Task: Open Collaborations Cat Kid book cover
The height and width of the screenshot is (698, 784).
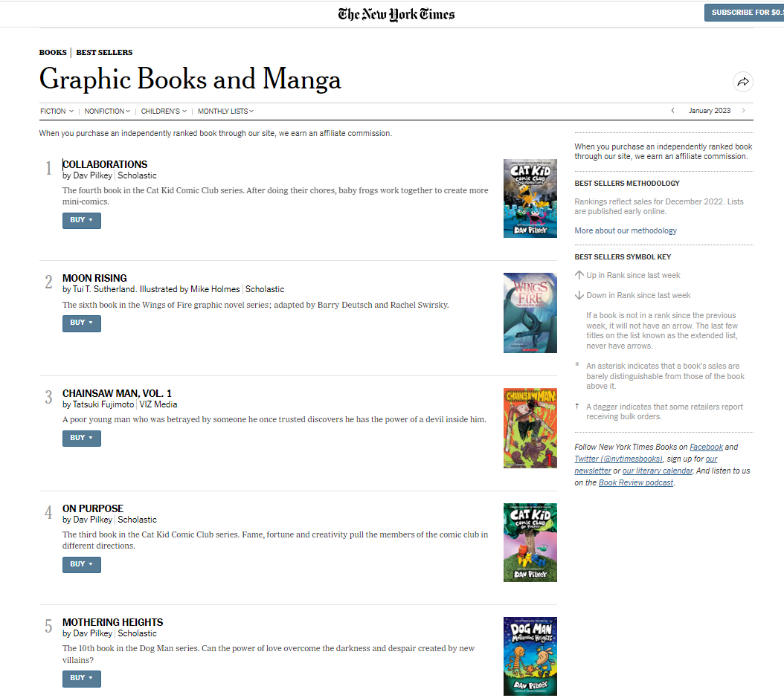Action: click(530, 198)
